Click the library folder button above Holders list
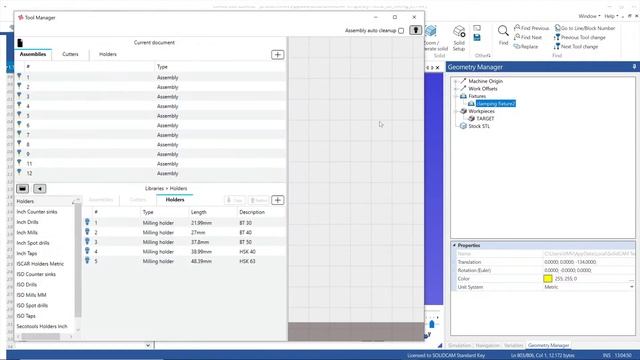 (22, 189)
